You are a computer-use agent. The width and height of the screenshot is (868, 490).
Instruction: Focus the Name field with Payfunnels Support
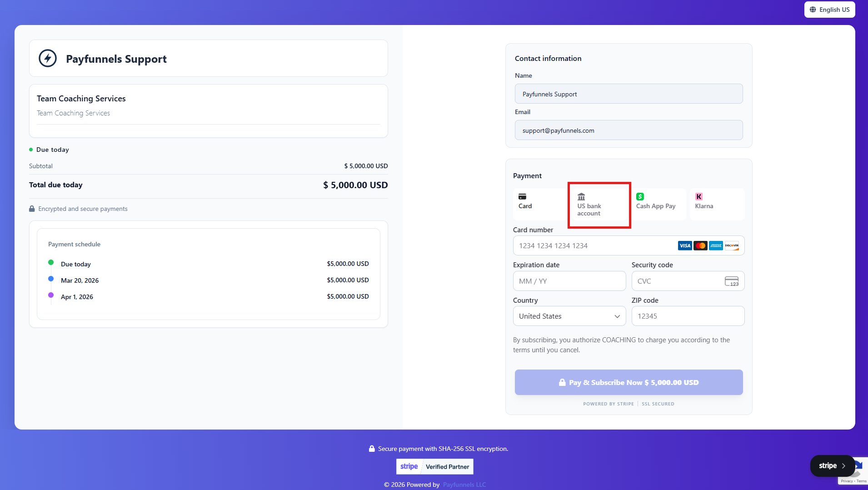629,94
